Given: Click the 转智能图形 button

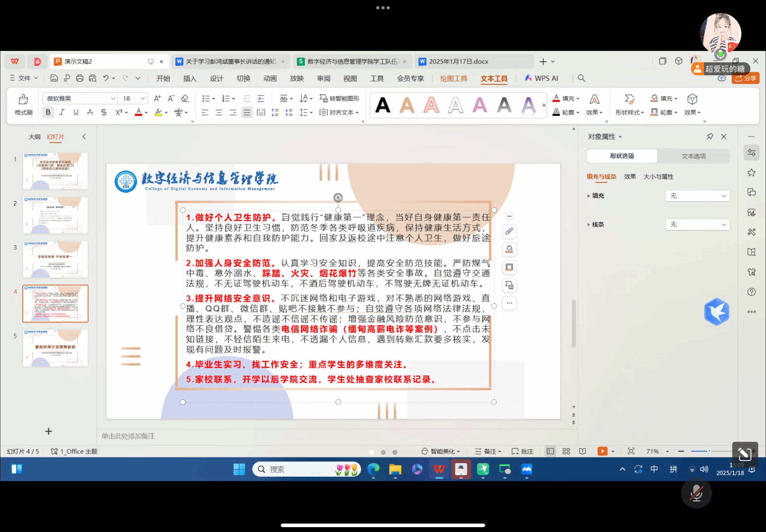Looking at the screenshot, I should click(x=340, y=98).
